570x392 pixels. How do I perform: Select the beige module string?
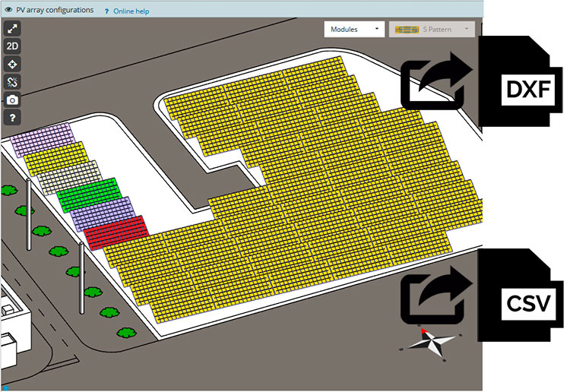[x=70, y=177]
